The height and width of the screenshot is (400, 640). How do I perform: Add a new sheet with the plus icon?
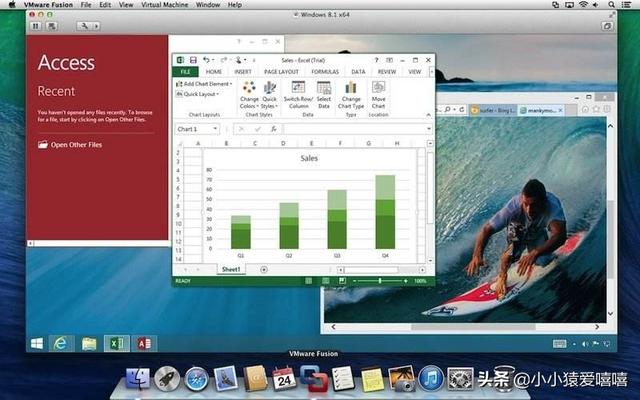pyautogui.click(x=264, y=269)
